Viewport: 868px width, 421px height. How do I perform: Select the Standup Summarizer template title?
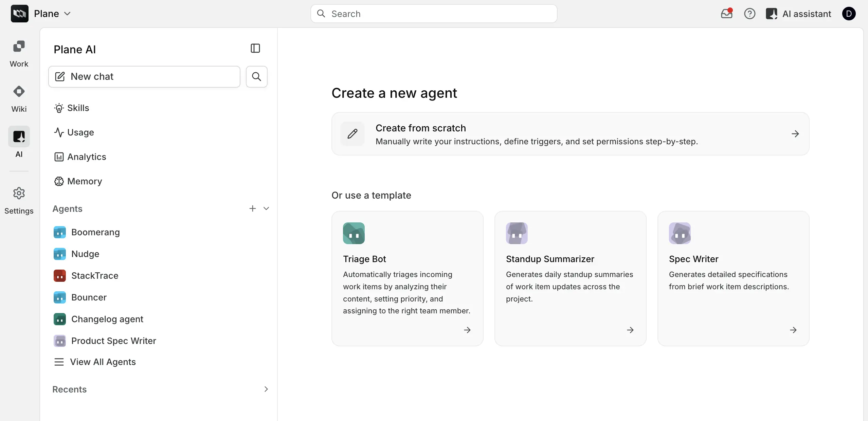(x=550, y=259)
